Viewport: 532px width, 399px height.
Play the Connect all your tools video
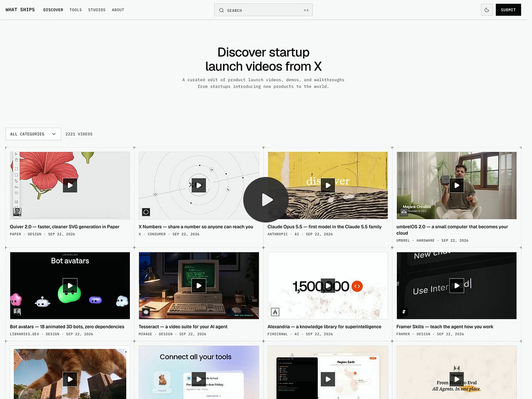tap(199, 379)
